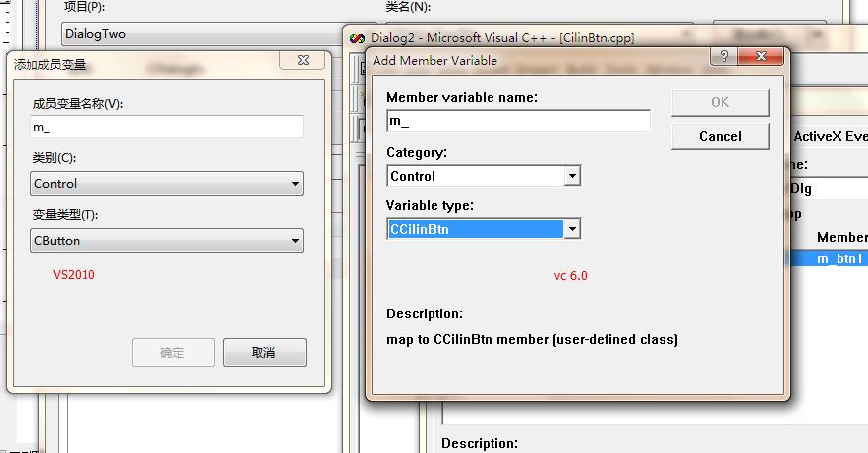Viewport: 868px width, 453px height.
Task: Select the m_btn1 member row
Action: pos(829,258)
